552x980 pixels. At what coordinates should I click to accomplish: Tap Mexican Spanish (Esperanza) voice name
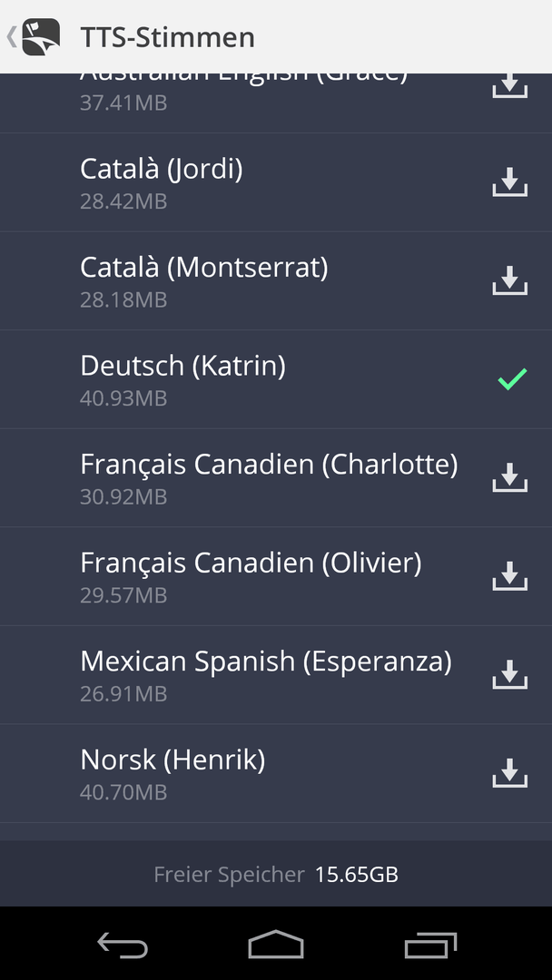(x=266, y=661)
